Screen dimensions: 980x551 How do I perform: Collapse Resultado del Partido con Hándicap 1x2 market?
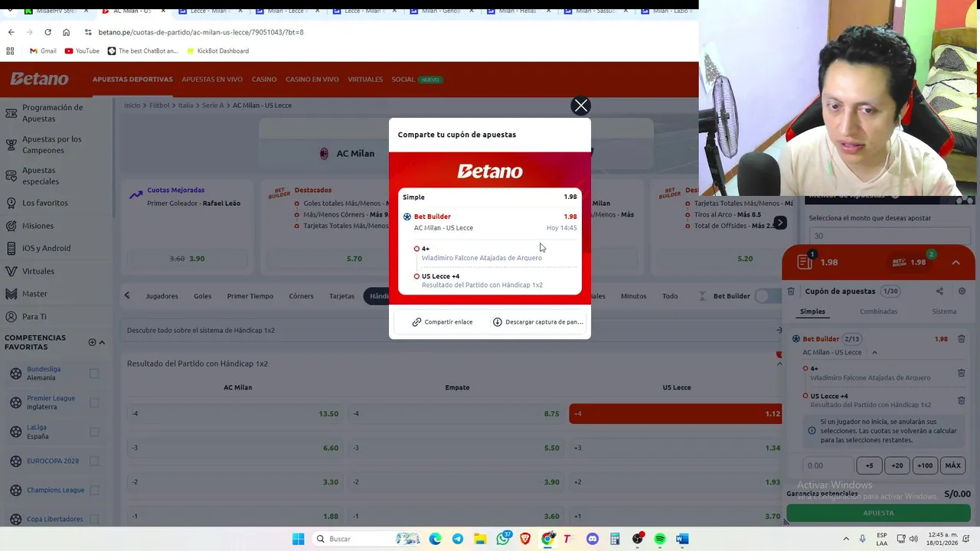[x=779, y=364]
